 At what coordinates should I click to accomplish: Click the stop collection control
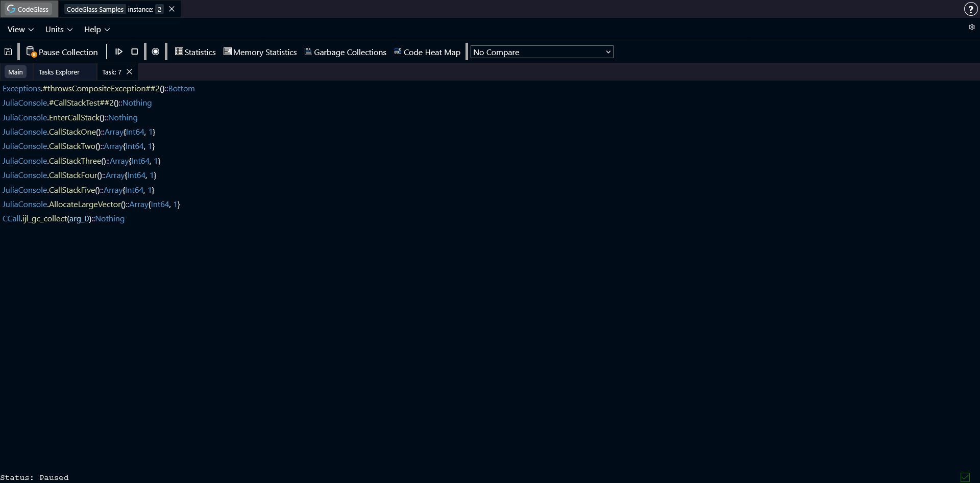point(134,52)
